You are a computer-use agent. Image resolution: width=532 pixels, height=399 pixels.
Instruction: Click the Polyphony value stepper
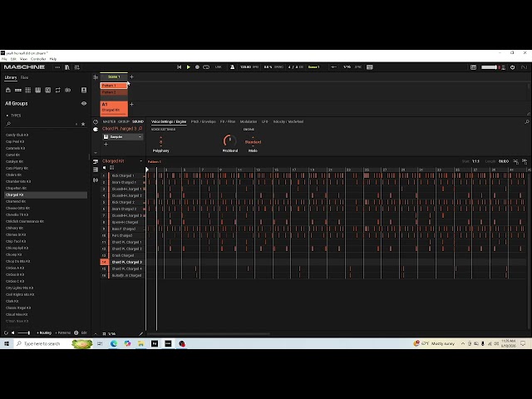point(160,142)
